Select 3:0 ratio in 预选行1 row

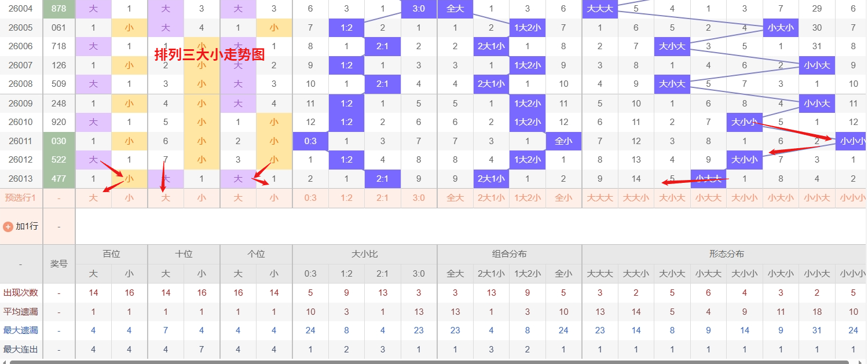[x=419, y=198]
